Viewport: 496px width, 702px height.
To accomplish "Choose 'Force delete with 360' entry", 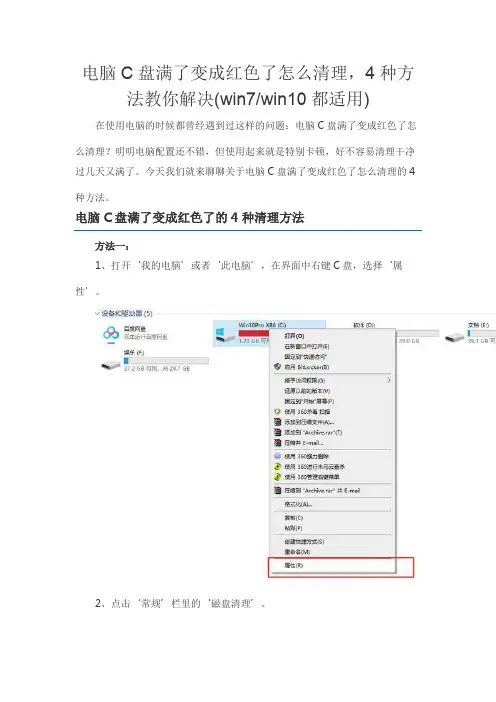I will tap(332, 456).
